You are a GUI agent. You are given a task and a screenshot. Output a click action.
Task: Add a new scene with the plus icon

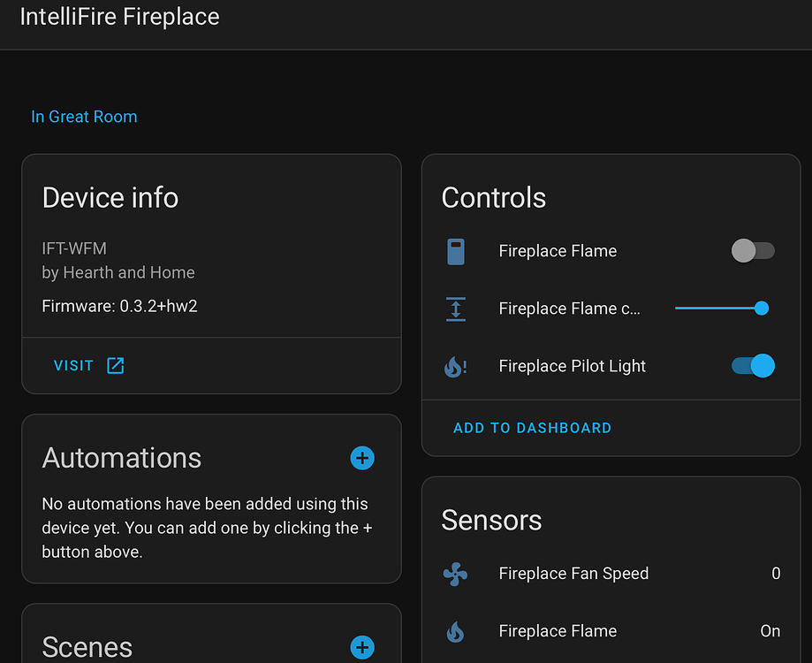coord(362,647)
